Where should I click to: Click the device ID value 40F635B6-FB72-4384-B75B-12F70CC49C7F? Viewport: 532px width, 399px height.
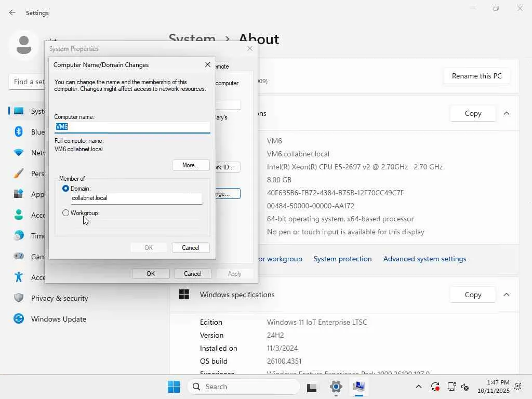click(x=335, y=193)
